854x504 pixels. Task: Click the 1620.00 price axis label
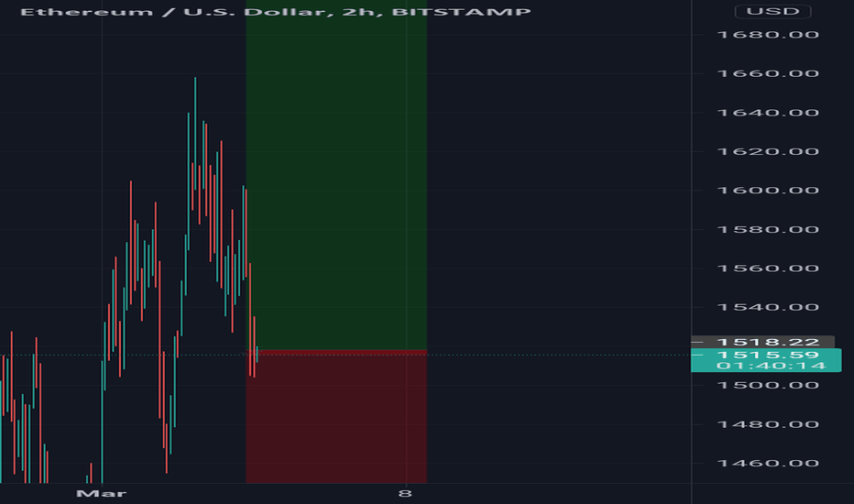[768, 151]
